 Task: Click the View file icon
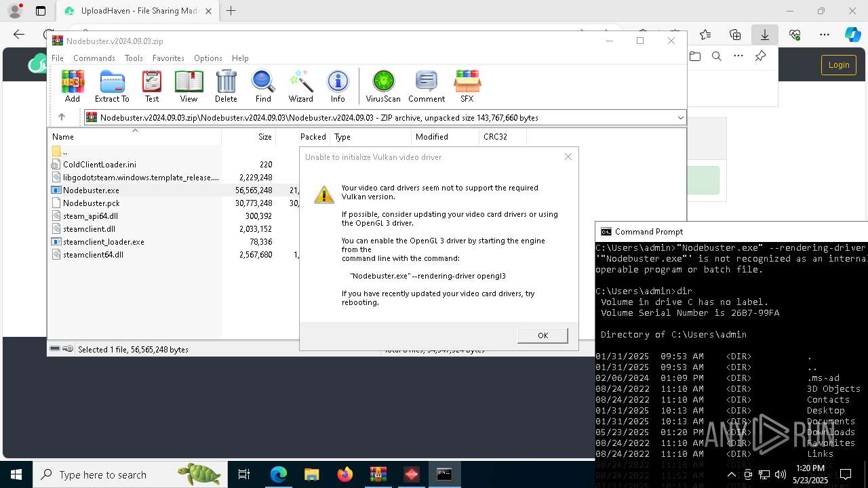click(x=189, y=86)
